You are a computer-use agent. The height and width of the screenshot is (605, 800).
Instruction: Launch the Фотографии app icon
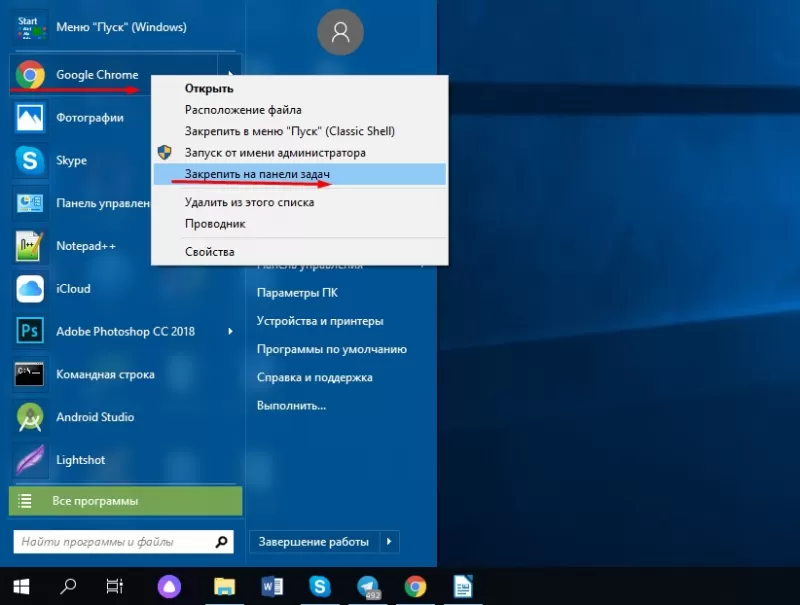click(x=30, y=117)
